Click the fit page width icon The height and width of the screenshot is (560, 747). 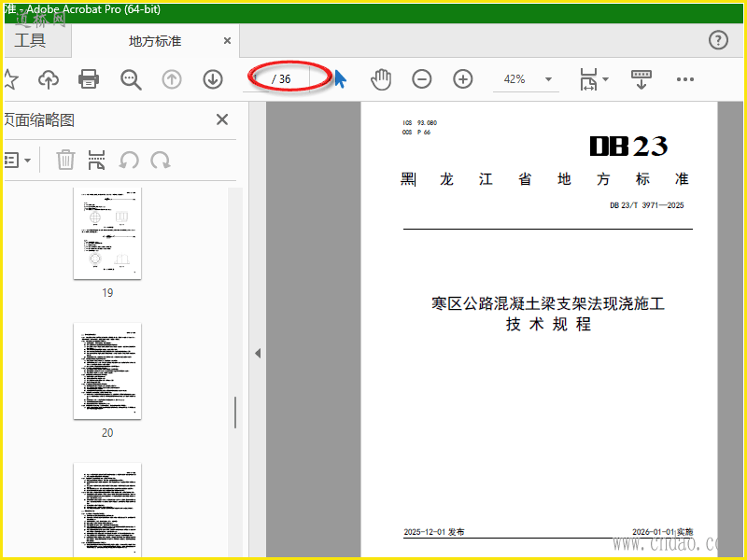click(x=588, y=79)
